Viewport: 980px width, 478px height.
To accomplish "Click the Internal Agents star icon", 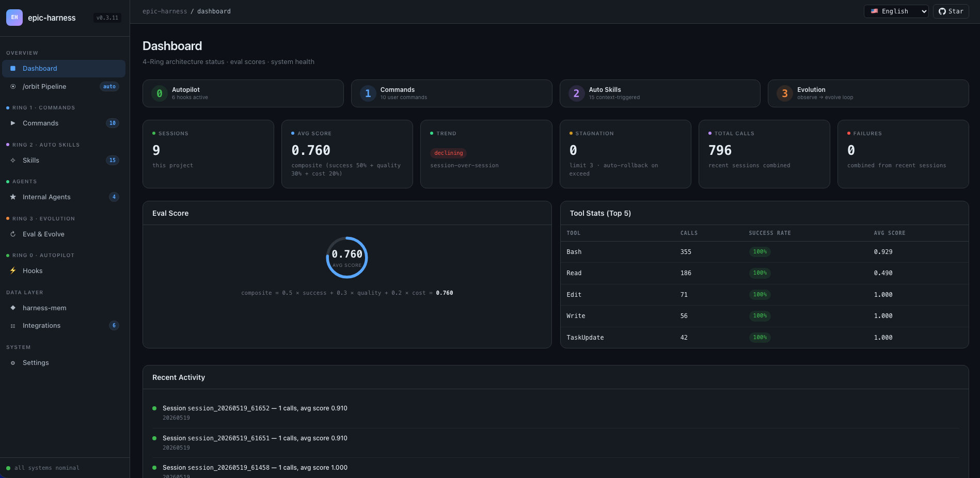I will click(13, 197).
